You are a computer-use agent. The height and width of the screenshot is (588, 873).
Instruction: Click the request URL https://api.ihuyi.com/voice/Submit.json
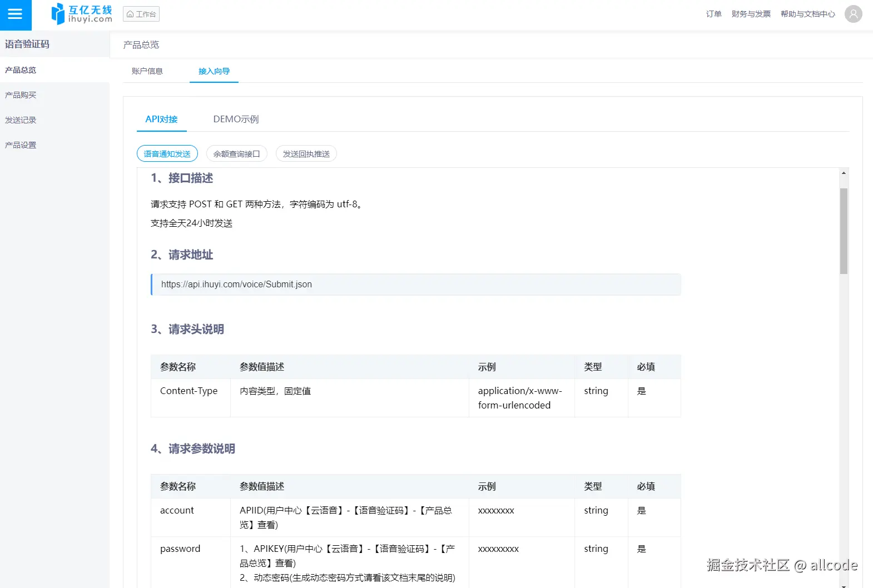236,284
